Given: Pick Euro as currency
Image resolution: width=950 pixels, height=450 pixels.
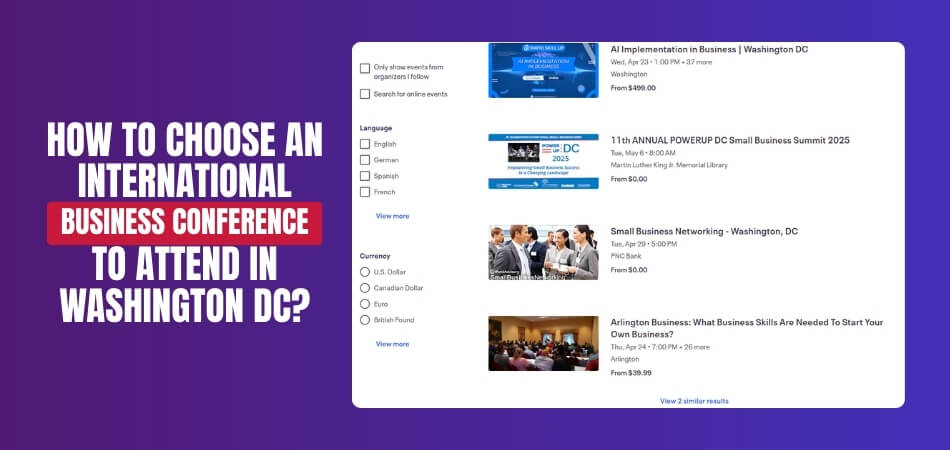Looking at the screenshot, I should pos(365,304).
